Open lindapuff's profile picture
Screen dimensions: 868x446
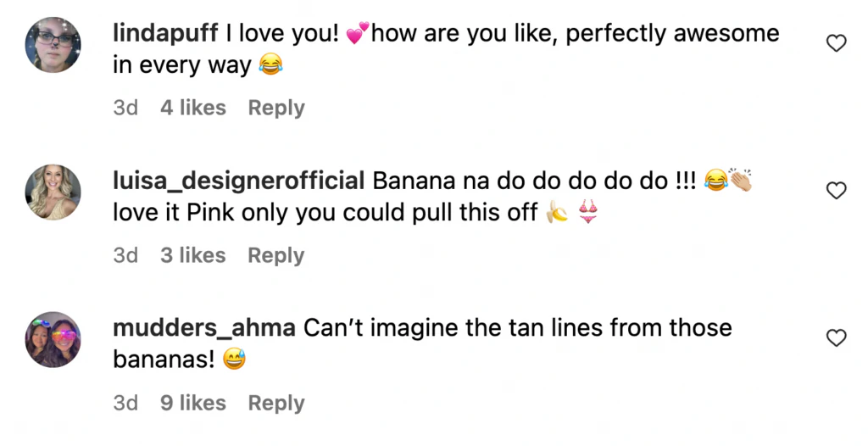[x=53, y=45]
